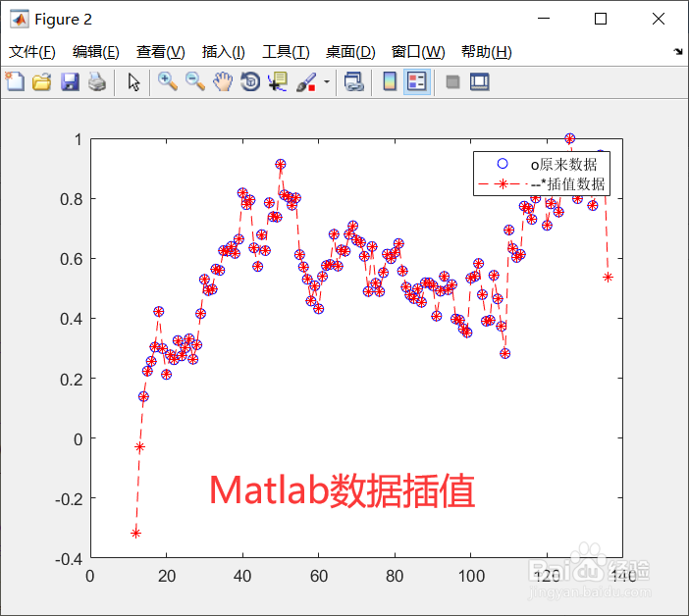Screen dimensions: 689x616
Task: Open the 工具(T) menu
Action: tap(286, 52)
